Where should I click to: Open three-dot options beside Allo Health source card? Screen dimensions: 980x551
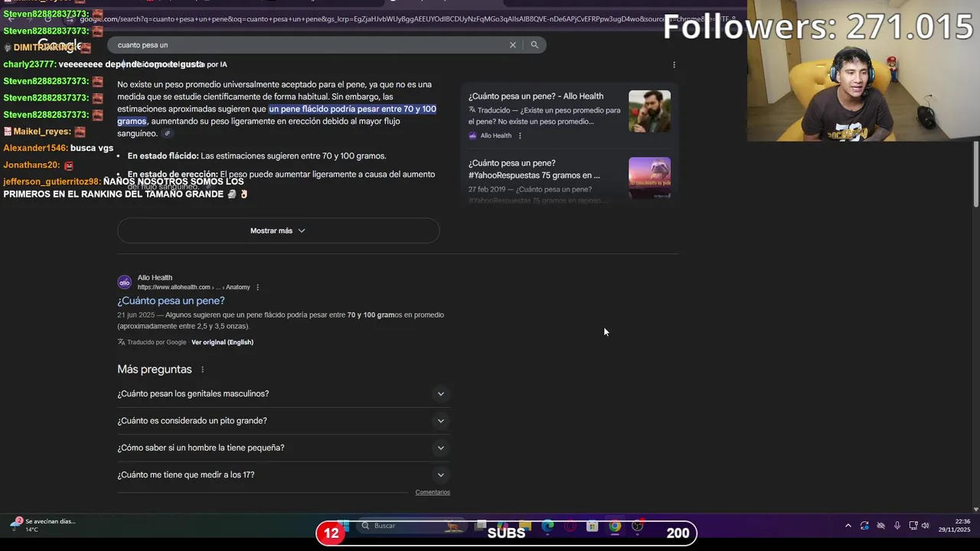520,135
